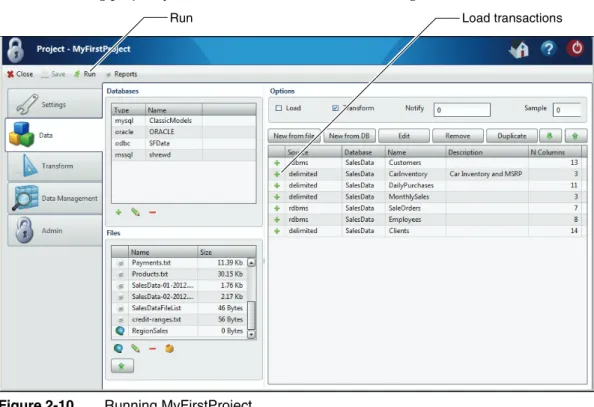Select the credit-ranges.txt file
The height and width of the screenshot is (407, 594).
tap(180, 319)
